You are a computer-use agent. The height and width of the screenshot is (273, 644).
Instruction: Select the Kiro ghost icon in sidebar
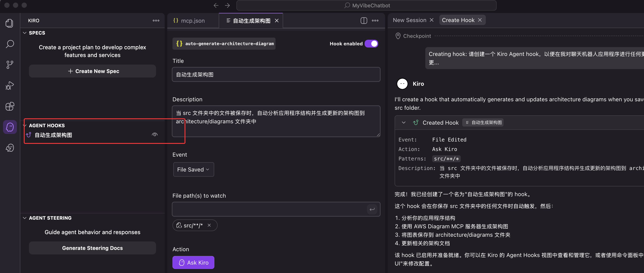pyautogui.click(x=10, y=127)
